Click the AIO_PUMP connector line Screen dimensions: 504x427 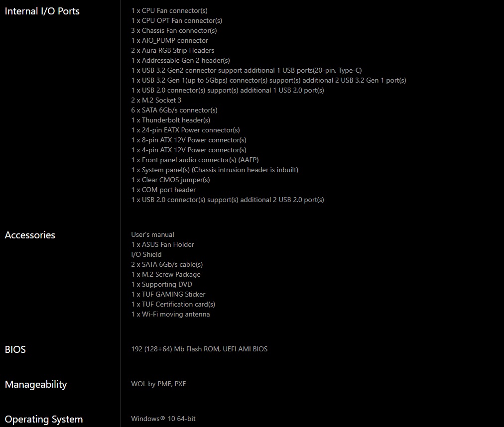coord(170,40)
